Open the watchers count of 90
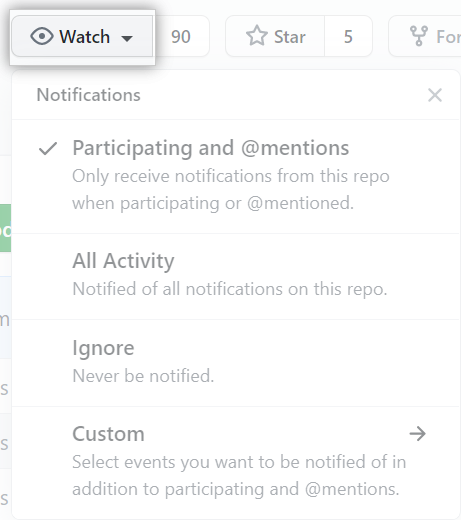Image resolution: width=461 pixels, height=520 pixels. click(181, 36)
